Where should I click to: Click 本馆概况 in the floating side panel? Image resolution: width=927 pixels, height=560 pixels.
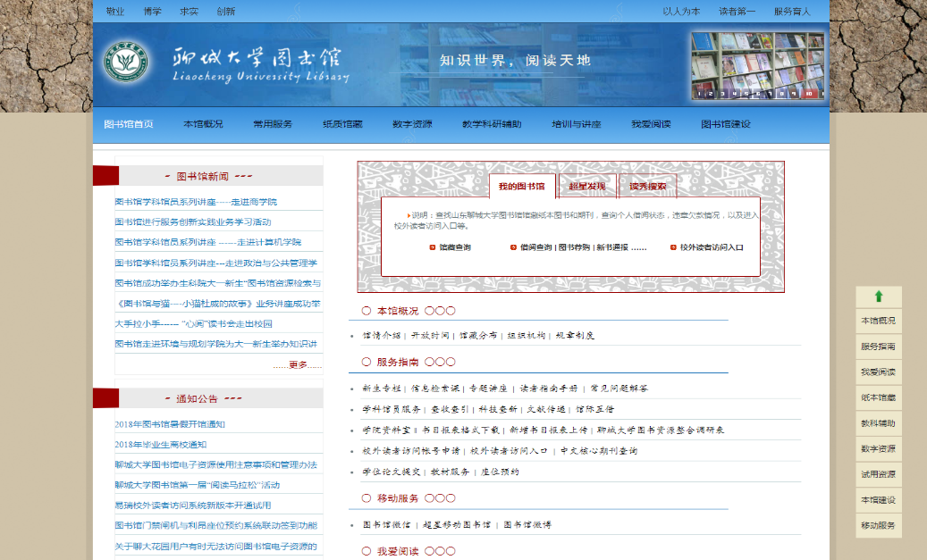pyautogui.click(x=879, y=321)
